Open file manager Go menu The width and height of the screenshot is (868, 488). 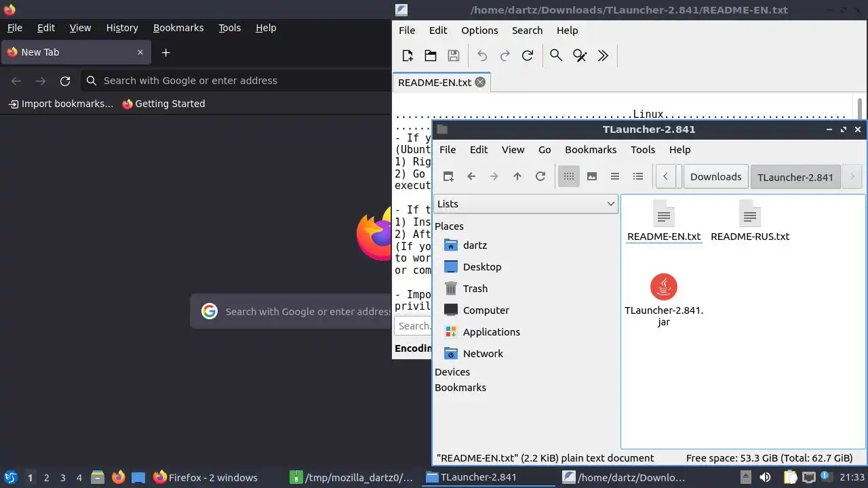(x=545, y=150)
